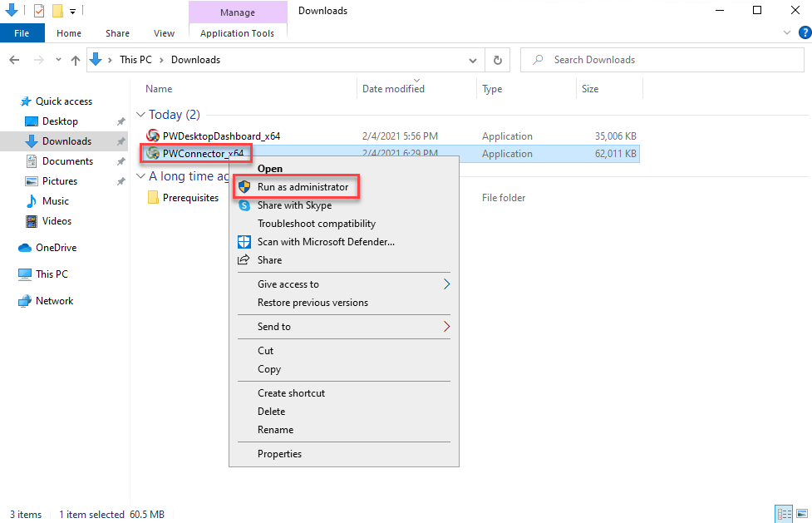
Task: Click the Refresh icon beside address bar
Action: [497, 60]
